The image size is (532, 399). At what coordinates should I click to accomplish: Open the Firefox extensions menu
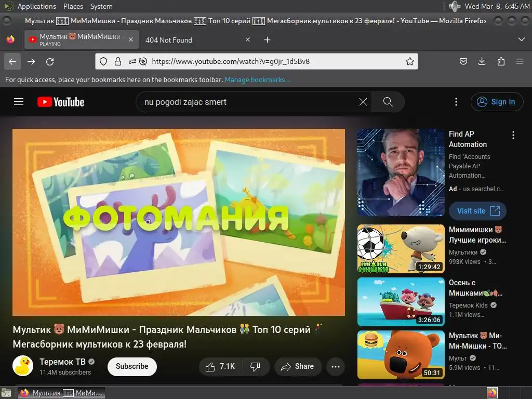tap(501, 61)
